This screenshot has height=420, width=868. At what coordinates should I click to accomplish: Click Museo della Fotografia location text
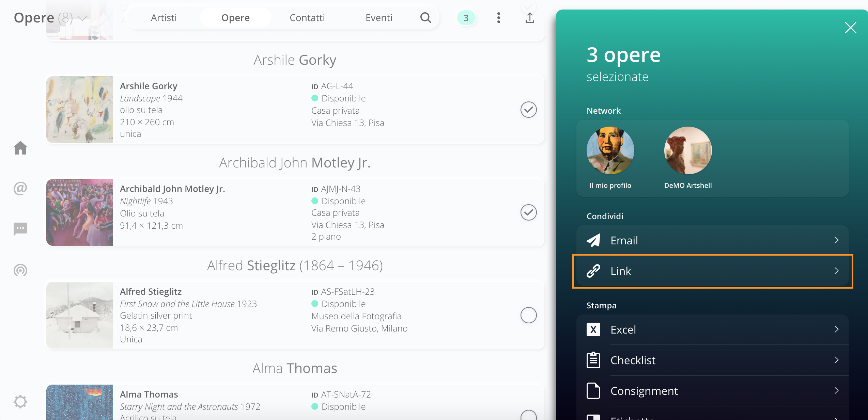tap(356, 316)
